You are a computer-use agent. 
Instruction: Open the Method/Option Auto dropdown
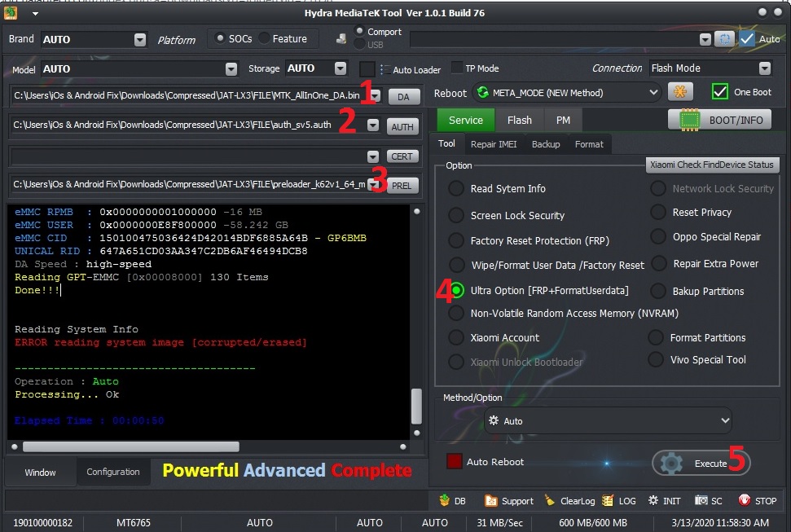click(725, 420)
